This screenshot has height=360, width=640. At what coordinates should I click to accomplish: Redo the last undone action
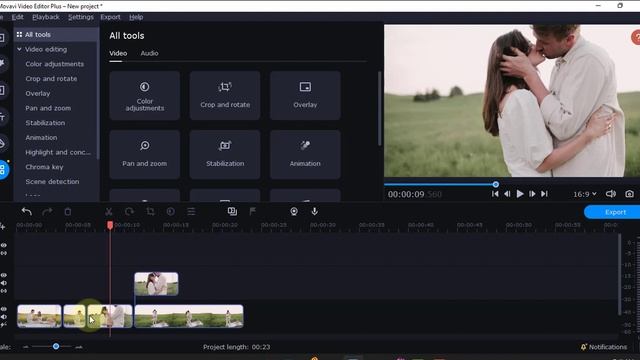point(47,211)
